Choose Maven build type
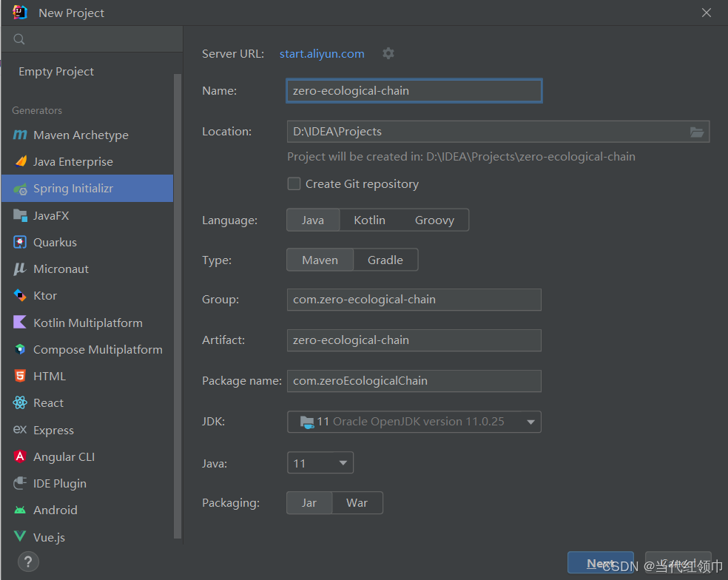This screenshot has height=580, width=728. pos(320,260)
